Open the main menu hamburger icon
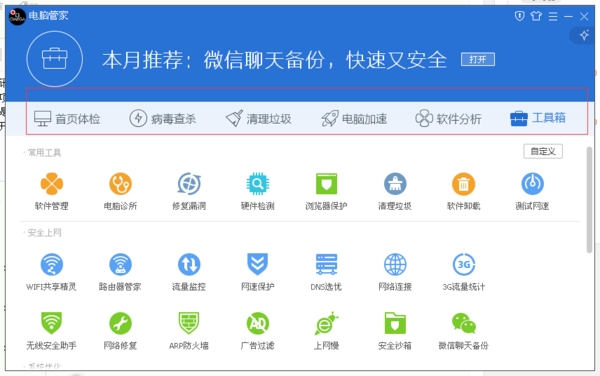The width and height of the screenshot is (600, 376). click(553, 16)
